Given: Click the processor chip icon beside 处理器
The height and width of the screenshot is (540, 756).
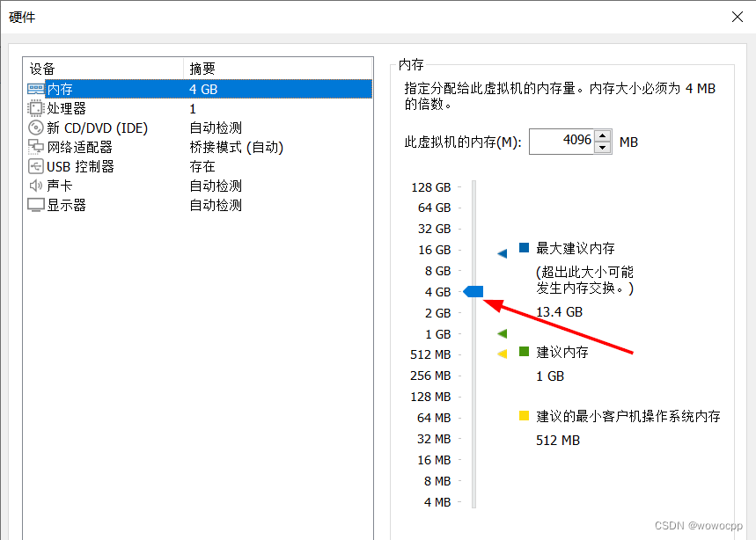Looking at the screenshot, I should pyautogui.click(x=33, y=108).
